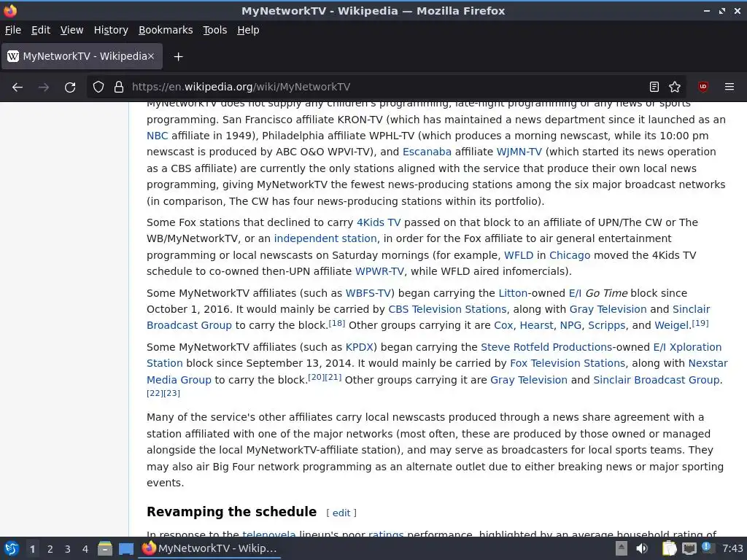Follow the Scripps link
The height and width of the screenshot is (560, 747).
[607, 326]
